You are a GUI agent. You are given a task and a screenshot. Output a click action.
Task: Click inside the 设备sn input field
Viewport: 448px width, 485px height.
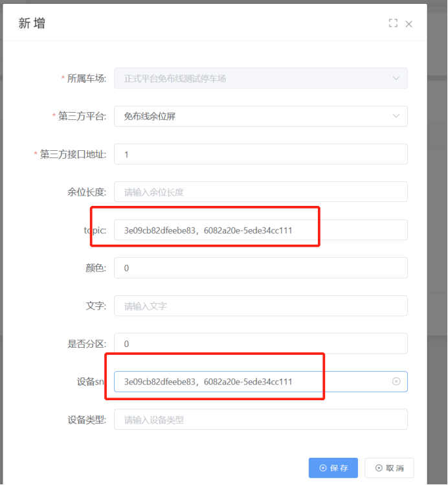coord(261,381)
